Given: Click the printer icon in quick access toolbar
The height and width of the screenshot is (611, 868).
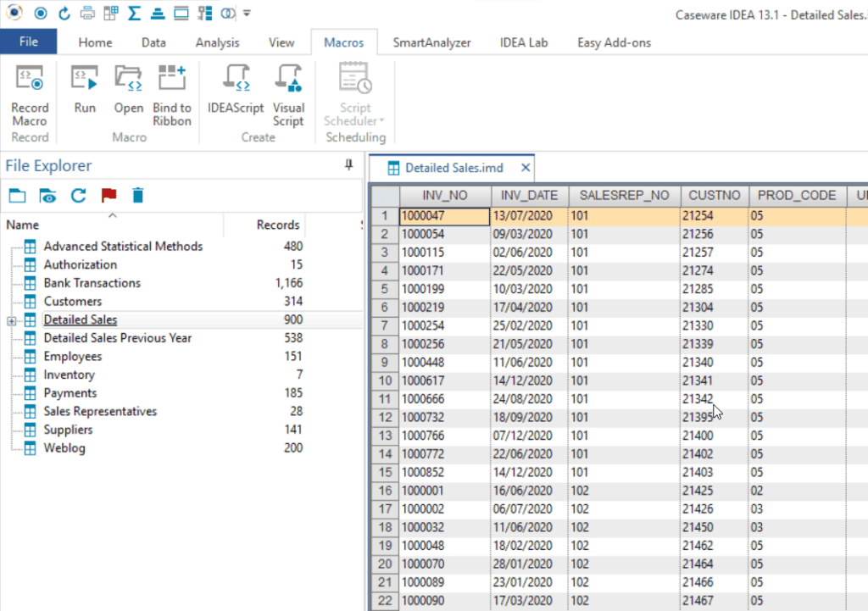Looking at the screenshot, I should pyautogui.click(x=87, y=14).
